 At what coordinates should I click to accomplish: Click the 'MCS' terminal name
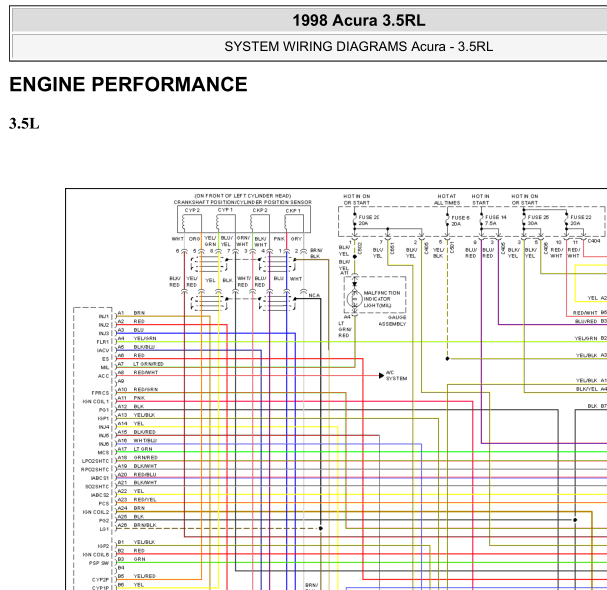coord(103,453)
